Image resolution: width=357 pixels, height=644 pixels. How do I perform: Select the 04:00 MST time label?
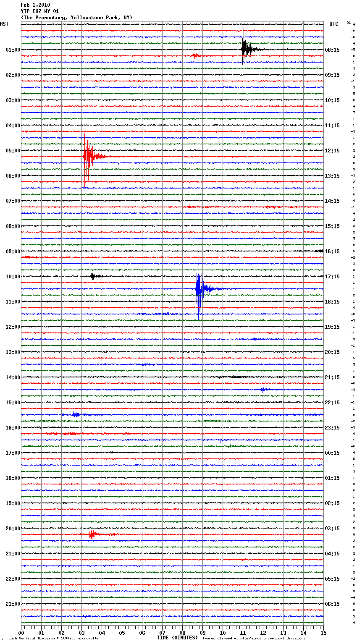(x=13, y=126)
